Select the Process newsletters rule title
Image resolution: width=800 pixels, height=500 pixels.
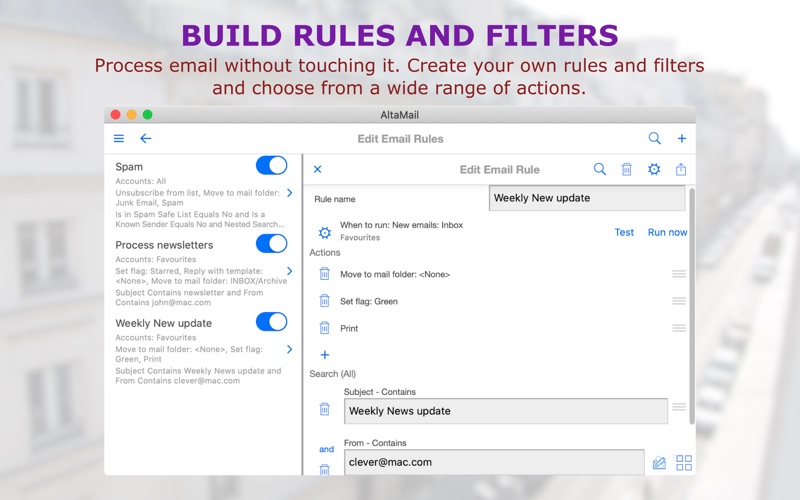coord(164,245)
